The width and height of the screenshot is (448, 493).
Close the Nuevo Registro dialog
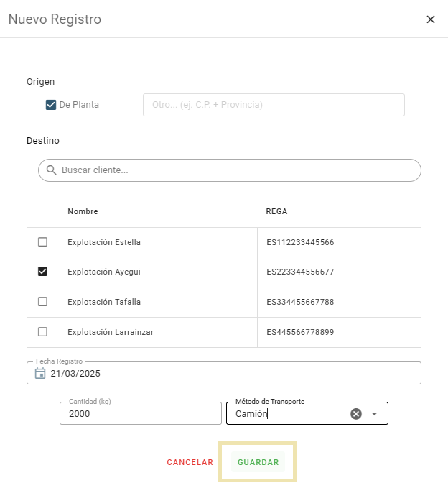tap(431, 19)
